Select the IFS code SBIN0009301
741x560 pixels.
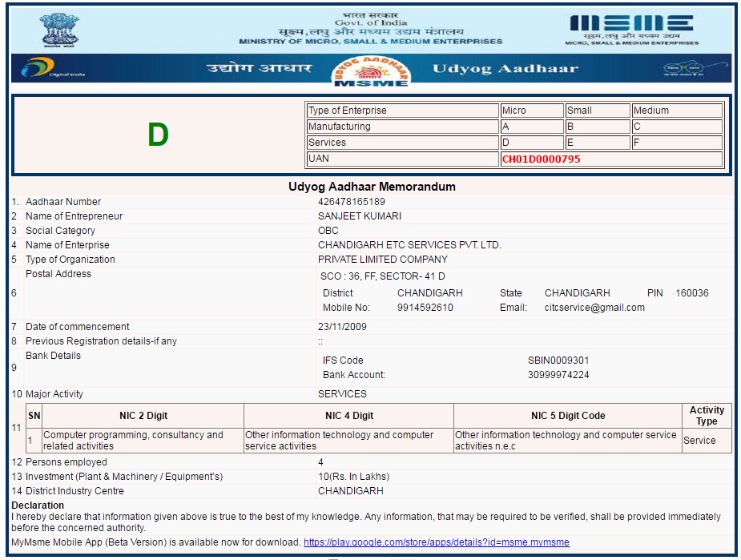tap(558, 361)
